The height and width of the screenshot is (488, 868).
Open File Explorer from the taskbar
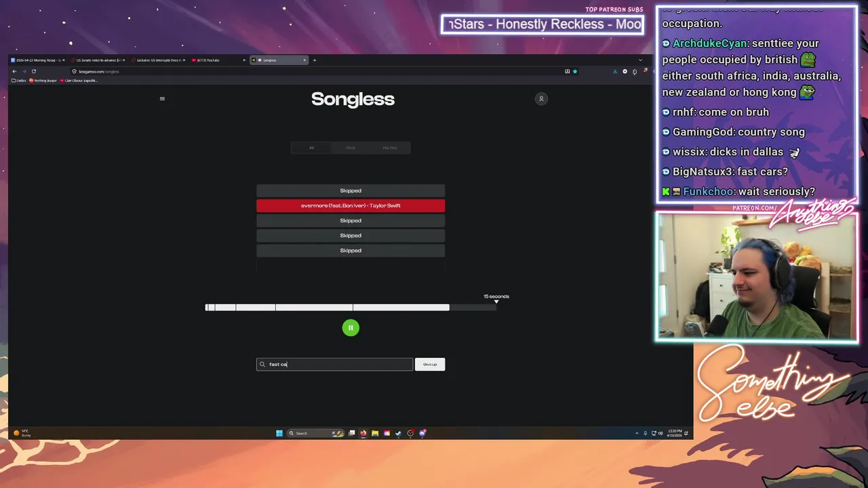(x=375, y=433)
